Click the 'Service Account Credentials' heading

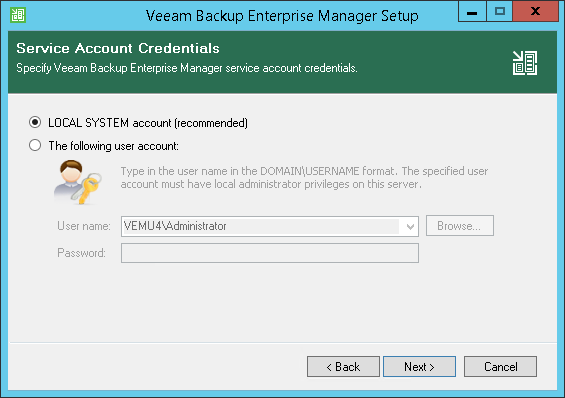tap(118, 48)
